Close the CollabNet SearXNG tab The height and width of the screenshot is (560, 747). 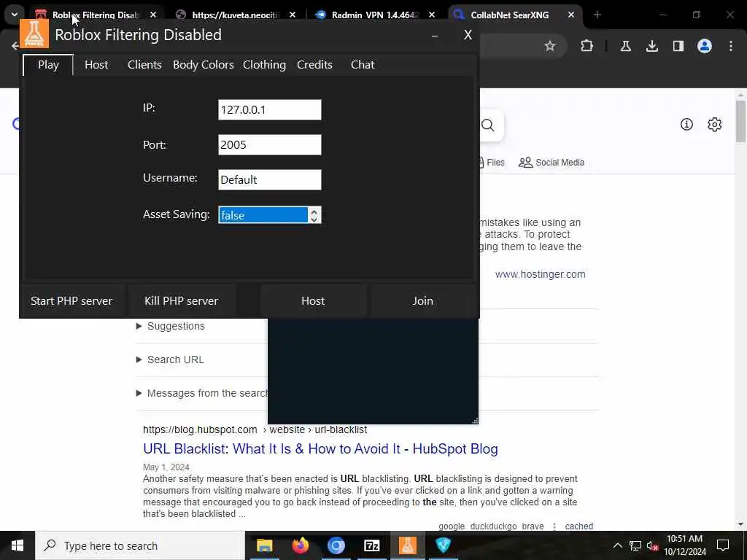[x=570, y=15]
